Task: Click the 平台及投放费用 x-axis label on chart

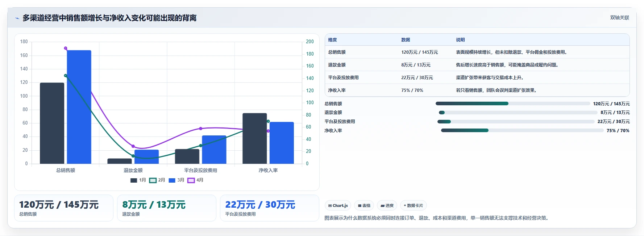Action: [201, 170]
